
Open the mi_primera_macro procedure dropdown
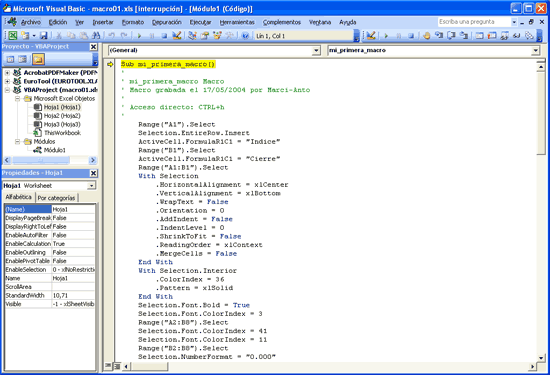tap(535, 51)
